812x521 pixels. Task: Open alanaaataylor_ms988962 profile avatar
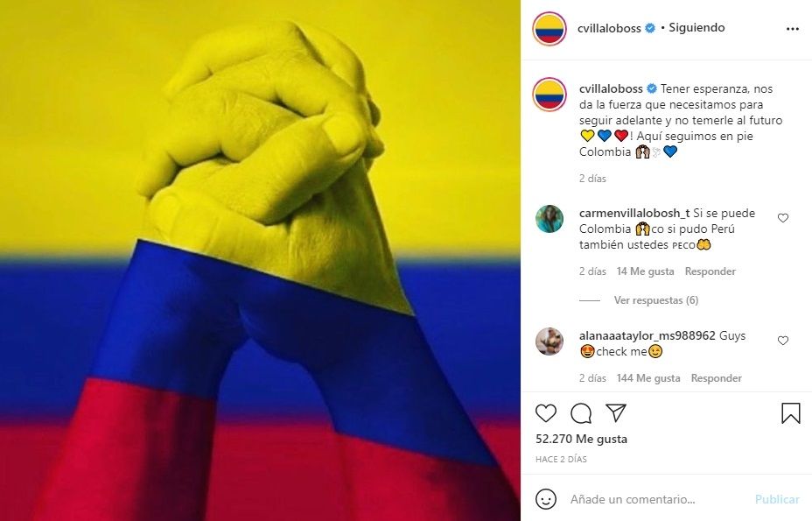(549, 341)
